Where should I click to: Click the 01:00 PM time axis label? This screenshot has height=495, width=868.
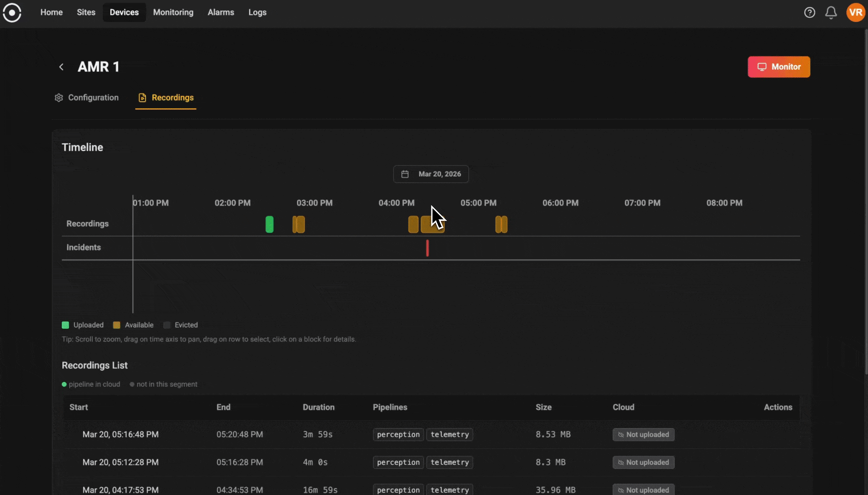pyautogui.click(x=151, y=203)
